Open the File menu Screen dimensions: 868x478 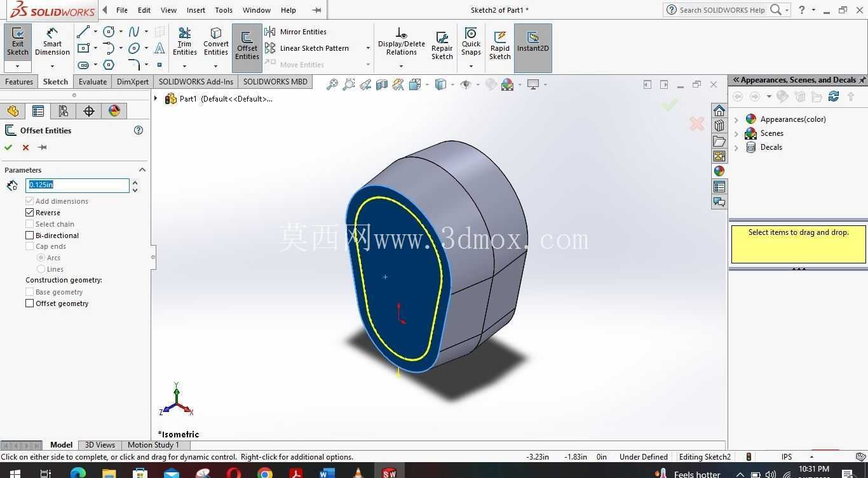tap(122, 10)
